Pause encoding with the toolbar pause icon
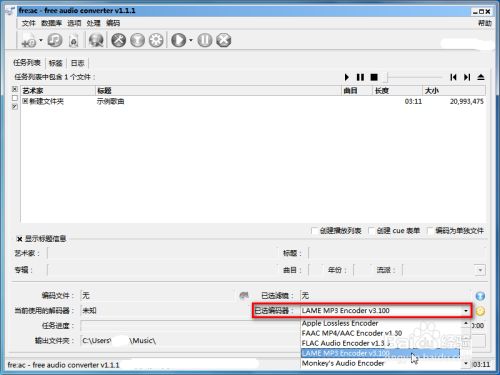 [x=205, y=41]
